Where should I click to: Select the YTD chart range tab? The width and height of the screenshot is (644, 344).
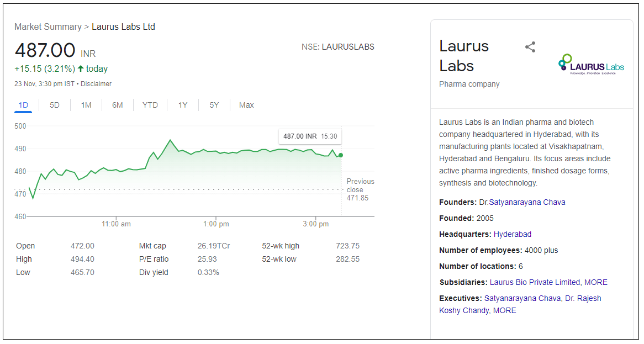click(150, 105)
